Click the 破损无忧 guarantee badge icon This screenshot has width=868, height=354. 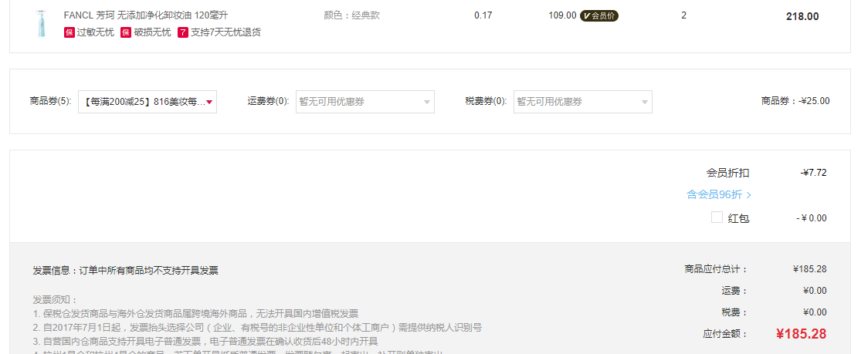coord(126,32)
